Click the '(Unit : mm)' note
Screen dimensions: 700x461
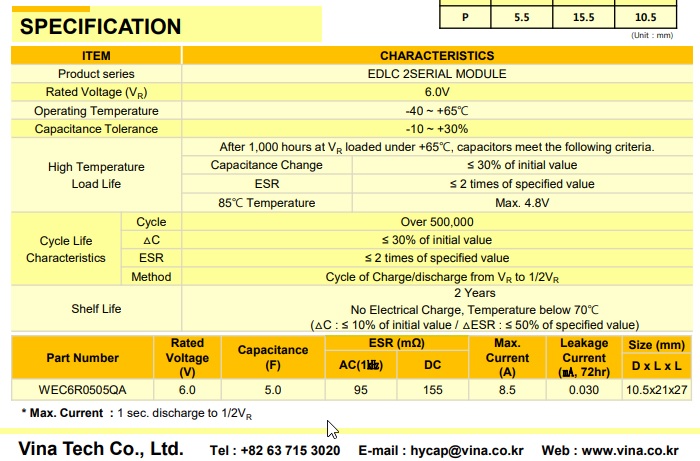coord(652,35)
